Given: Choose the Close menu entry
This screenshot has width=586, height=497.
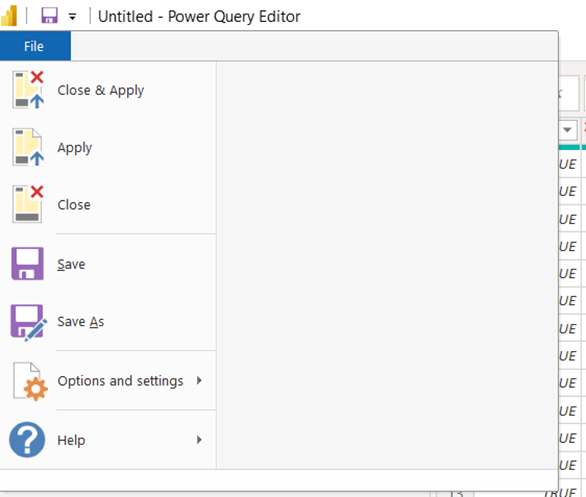Looking at the screenshot, I should pos(108,205).
